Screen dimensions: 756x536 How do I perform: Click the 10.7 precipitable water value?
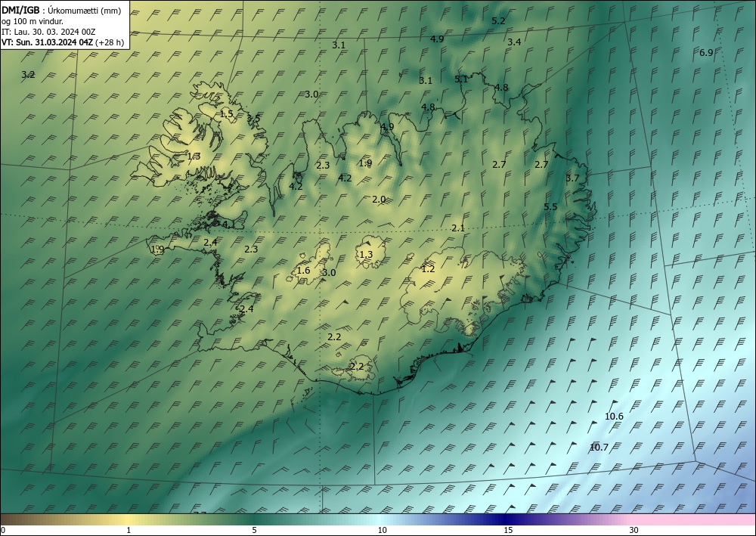click(599, 448)
